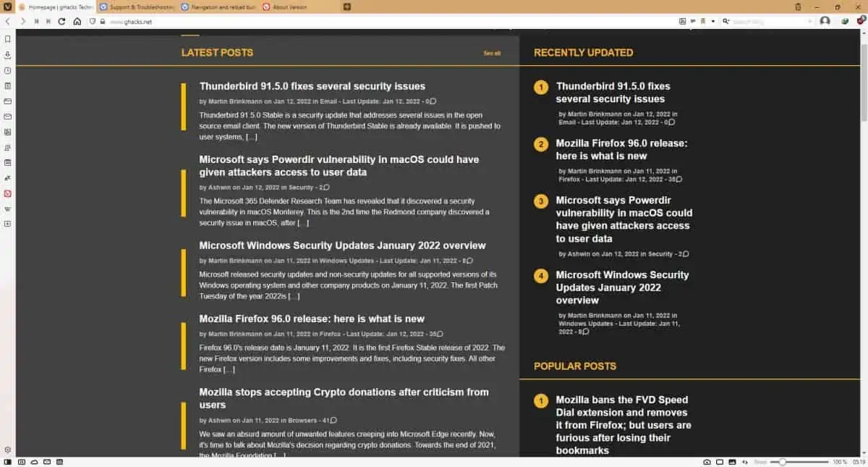The image size is (868, 467).
Task: Switch to the About Version tab
Action: (300, 7)
